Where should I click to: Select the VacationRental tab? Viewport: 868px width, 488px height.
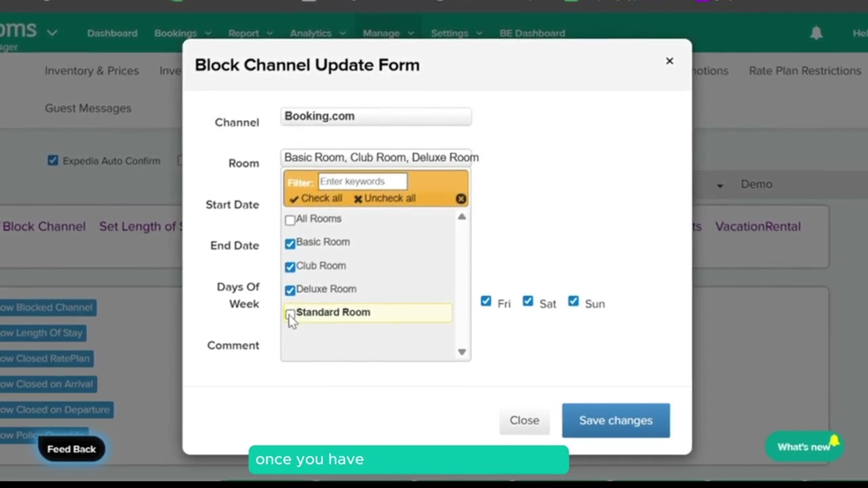(758, 227)
